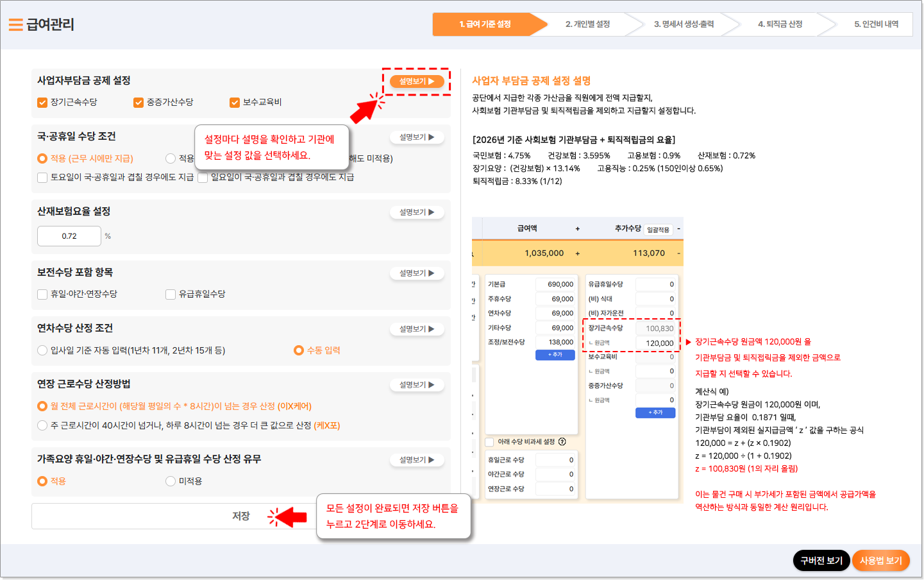This screenshot has height=580, width=924.
Task: Expand 설명보기 for 산재보험요율 설정
Action: (x=417, y=212)
